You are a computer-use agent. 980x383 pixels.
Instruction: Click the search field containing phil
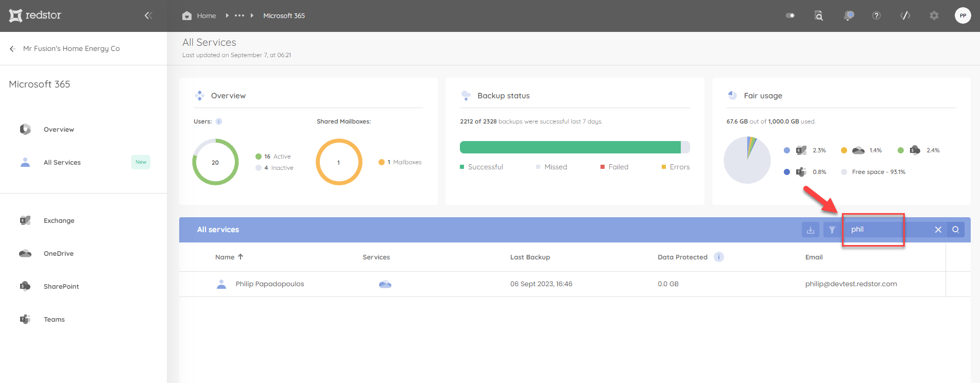[x=887, y=230]
